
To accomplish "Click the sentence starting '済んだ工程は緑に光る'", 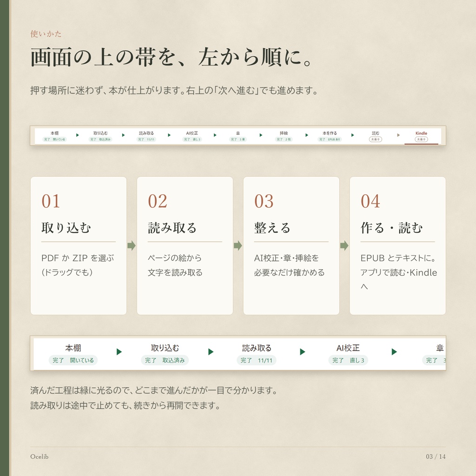I will (154, 390).
